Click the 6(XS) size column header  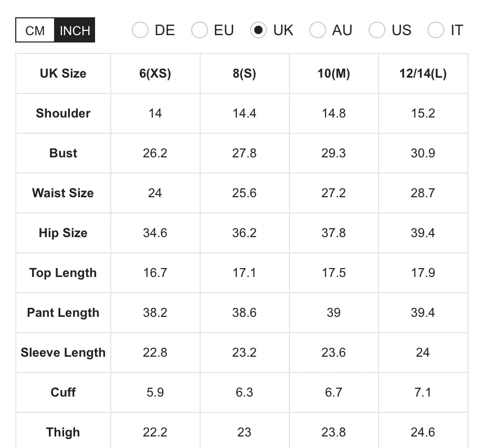[155, 73]
